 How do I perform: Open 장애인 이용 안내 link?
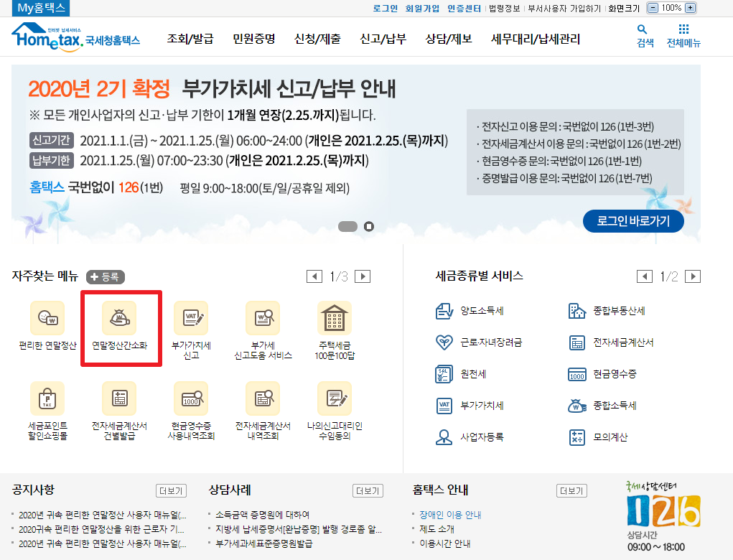(x=450, y=515)
